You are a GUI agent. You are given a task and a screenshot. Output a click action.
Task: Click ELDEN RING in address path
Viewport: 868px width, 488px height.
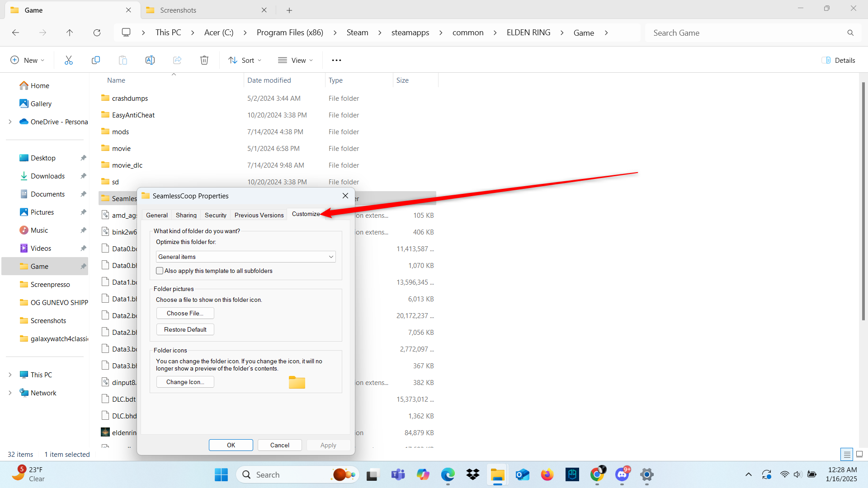pyautogui.click(x=528, y=33)
